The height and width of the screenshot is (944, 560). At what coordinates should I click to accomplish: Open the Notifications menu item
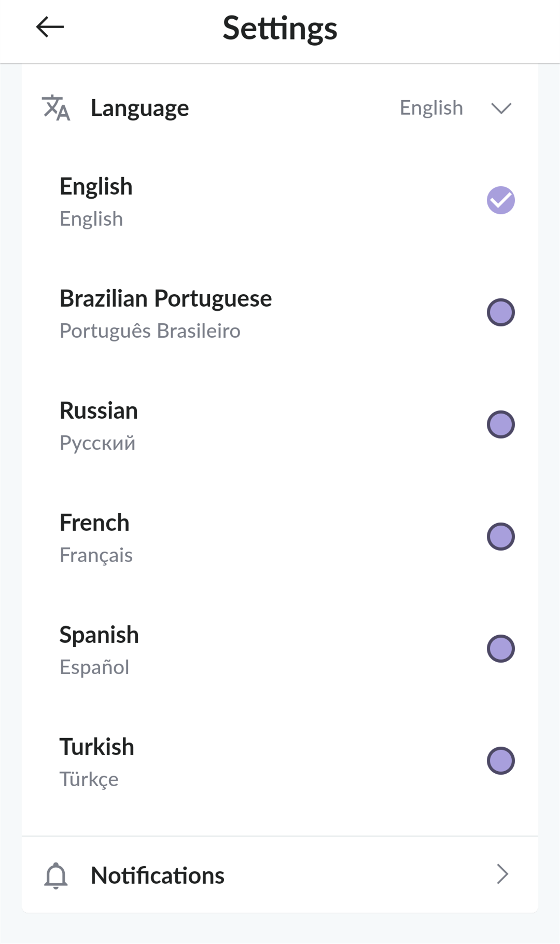[x=158, y=875]
